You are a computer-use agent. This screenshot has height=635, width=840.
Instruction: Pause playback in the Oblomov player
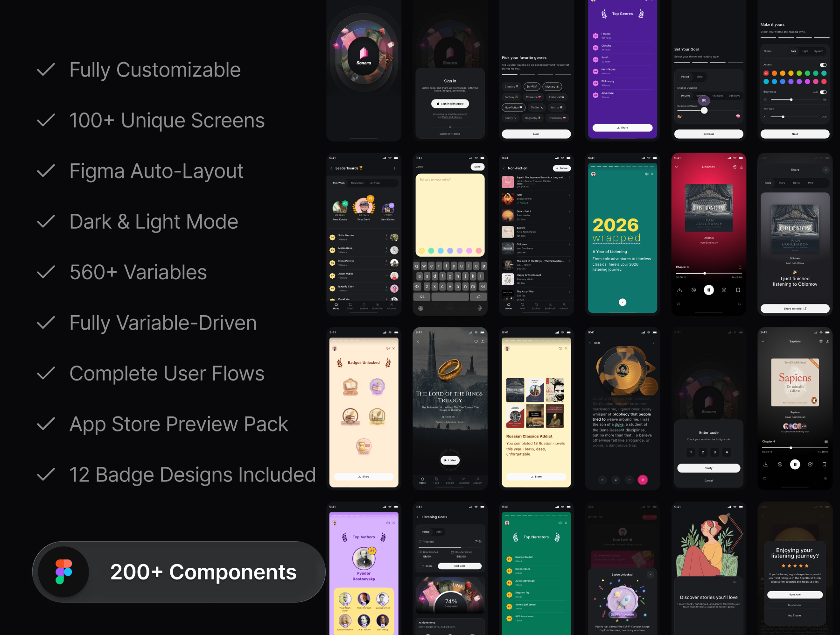[x=708, y=290]
